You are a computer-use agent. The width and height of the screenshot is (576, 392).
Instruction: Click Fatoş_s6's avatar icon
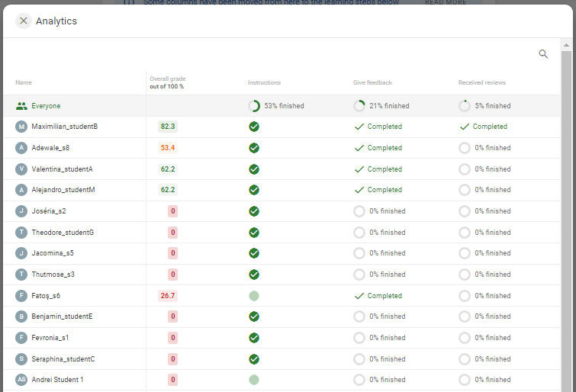point(21,296)
